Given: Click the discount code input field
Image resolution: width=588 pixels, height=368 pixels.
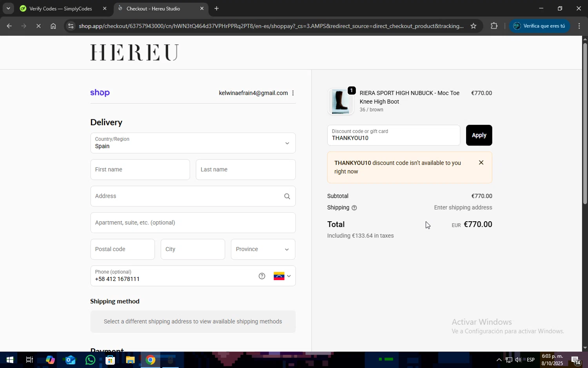Looking at the screenshot, I should click(394, 135).
